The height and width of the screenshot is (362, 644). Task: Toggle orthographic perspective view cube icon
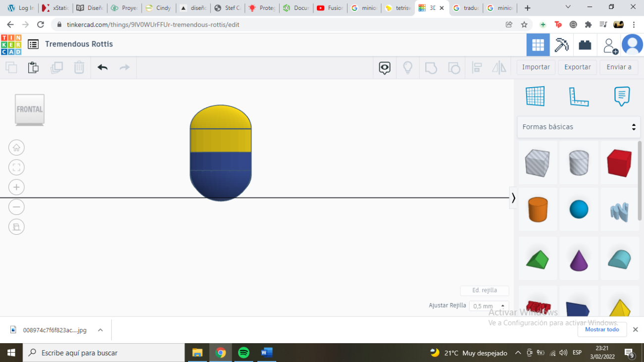(16, 227)
